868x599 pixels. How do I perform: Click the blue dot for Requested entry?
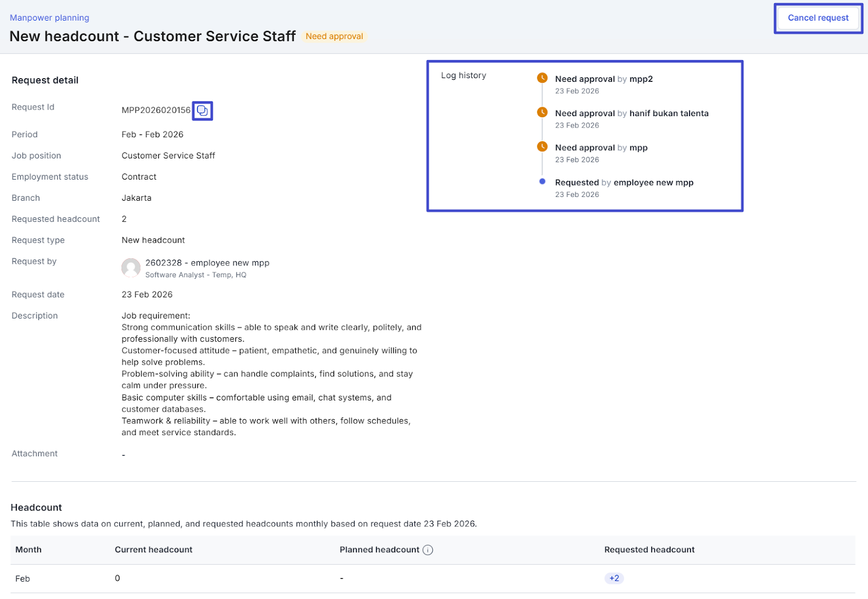(x=542, y=182)
